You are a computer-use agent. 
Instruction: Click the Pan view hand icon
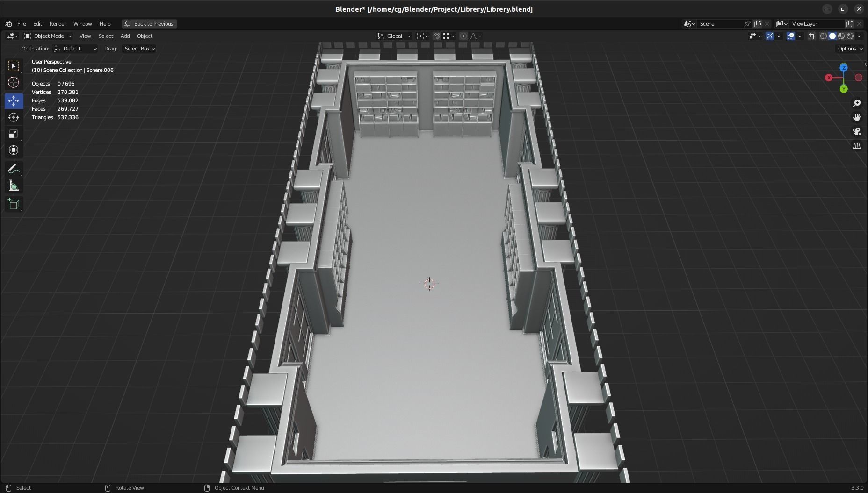(857, 117)
